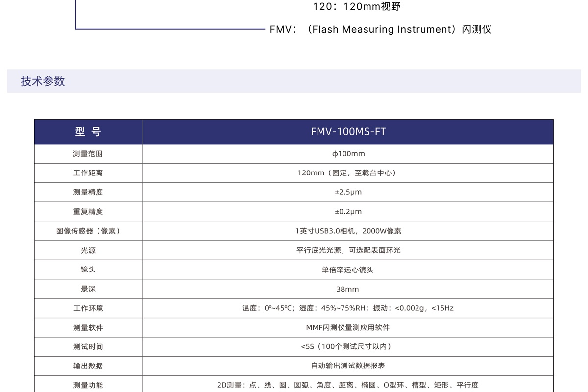This screenshot has height=392, width=588.
Task: Select the '工作环境' row label
Action: [88, 308]
